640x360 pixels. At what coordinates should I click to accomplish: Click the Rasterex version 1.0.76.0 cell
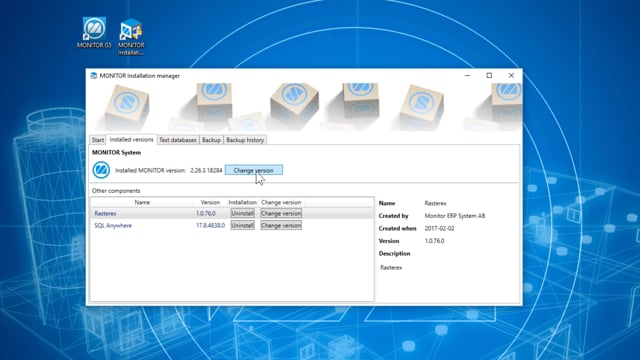(206, 213)
